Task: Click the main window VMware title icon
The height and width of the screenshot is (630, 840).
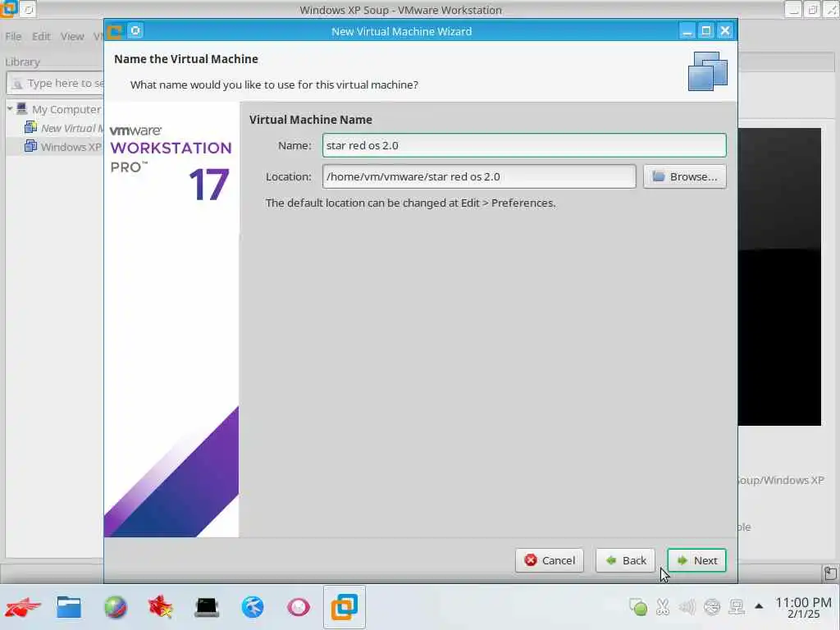Action: click(x=8, y=9)
